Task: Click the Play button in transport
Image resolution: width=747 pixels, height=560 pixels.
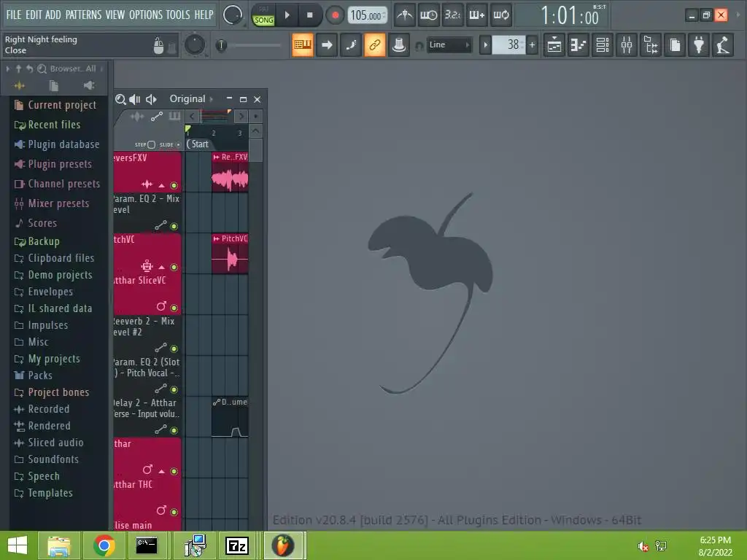Action: click(x=287, y=15)
